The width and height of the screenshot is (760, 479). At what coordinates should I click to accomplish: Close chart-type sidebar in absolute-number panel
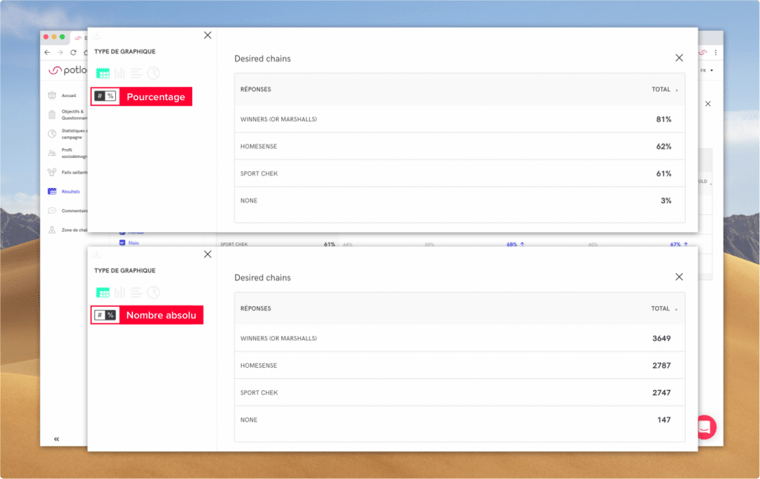[207, 254]
